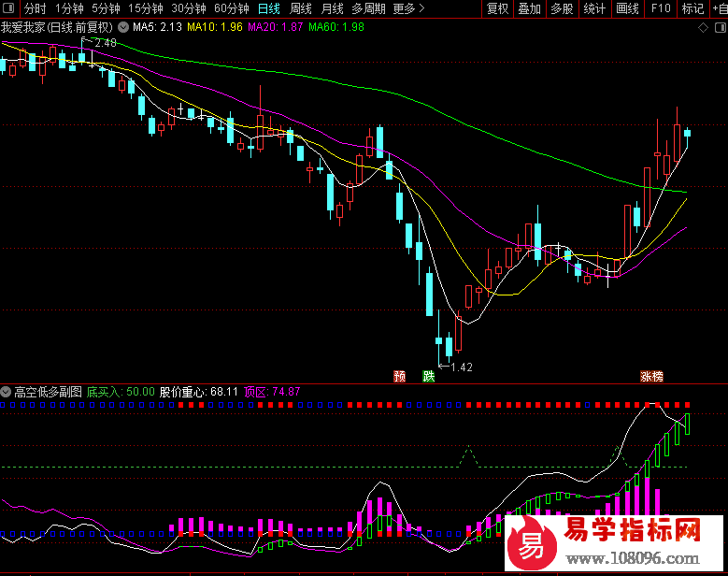Image resolution: width=728 pixels, height=576 pixels.
Task: Click the 预 forecast marker icon
Action: tap(399, 376)
